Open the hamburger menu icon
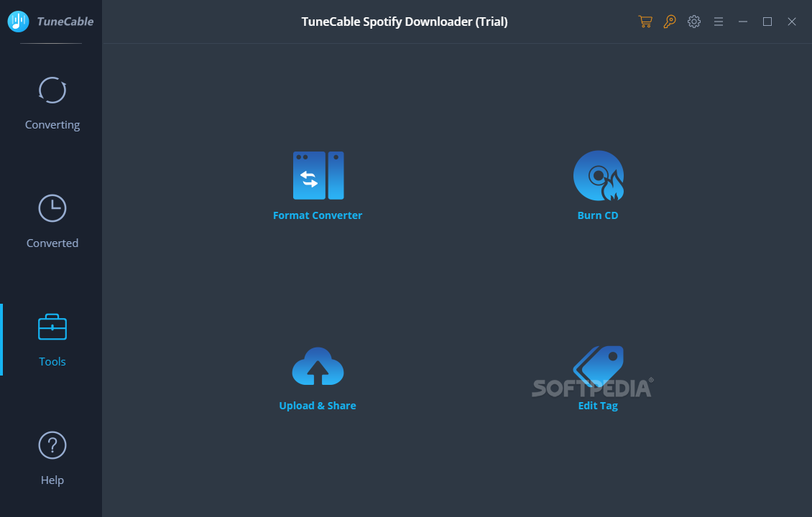812x517 pixels. tap(719, 22)
